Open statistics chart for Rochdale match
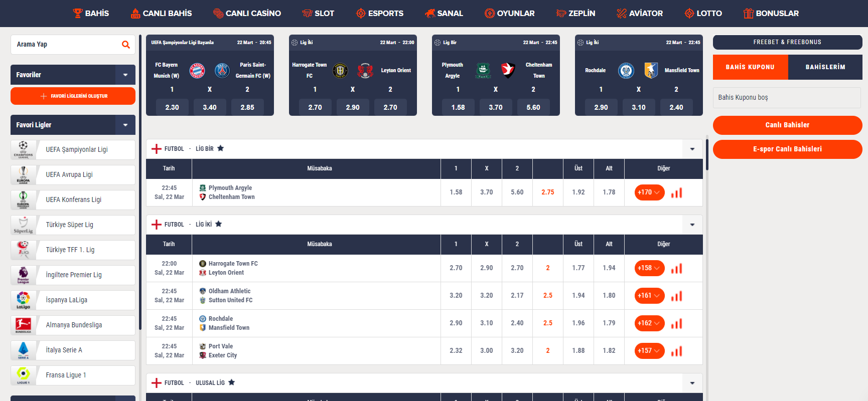The height and width of the screenshot is (401, 868). click(677, 323)
